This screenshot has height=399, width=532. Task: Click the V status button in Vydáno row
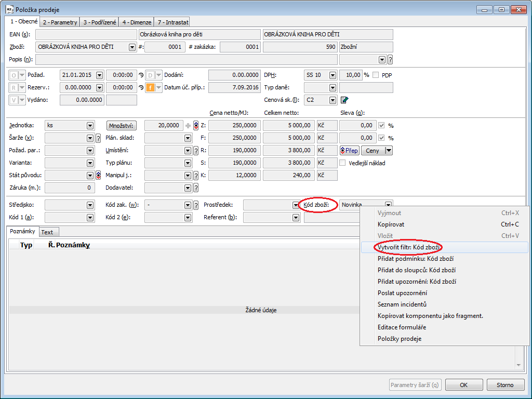(x=14, y=100)
